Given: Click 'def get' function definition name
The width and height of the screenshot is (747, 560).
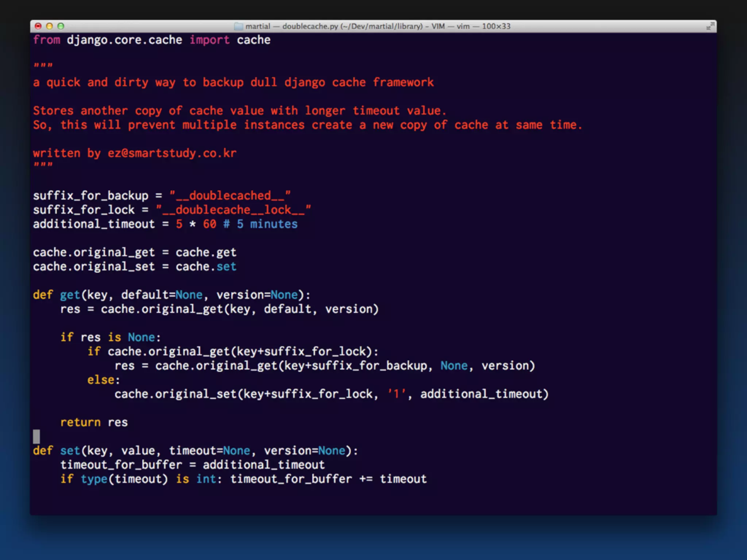Looking at the screenshot, I should coord(70,295).
